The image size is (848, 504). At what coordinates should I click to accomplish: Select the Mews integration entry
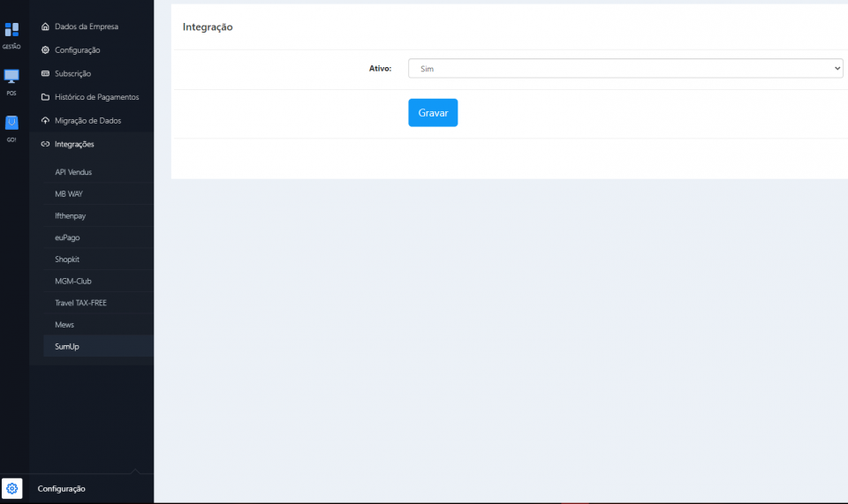(x=64, y=325)
